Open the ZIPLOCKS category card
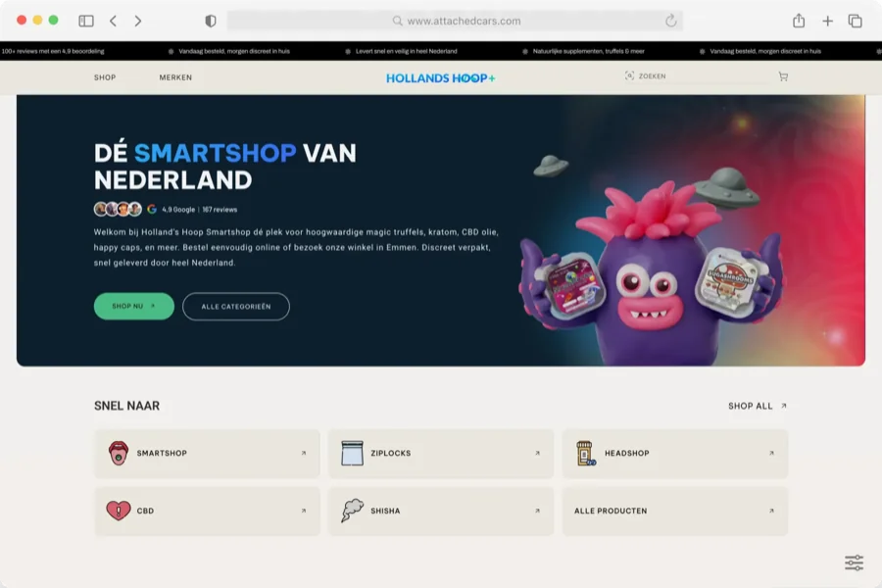 pos(441,454)
